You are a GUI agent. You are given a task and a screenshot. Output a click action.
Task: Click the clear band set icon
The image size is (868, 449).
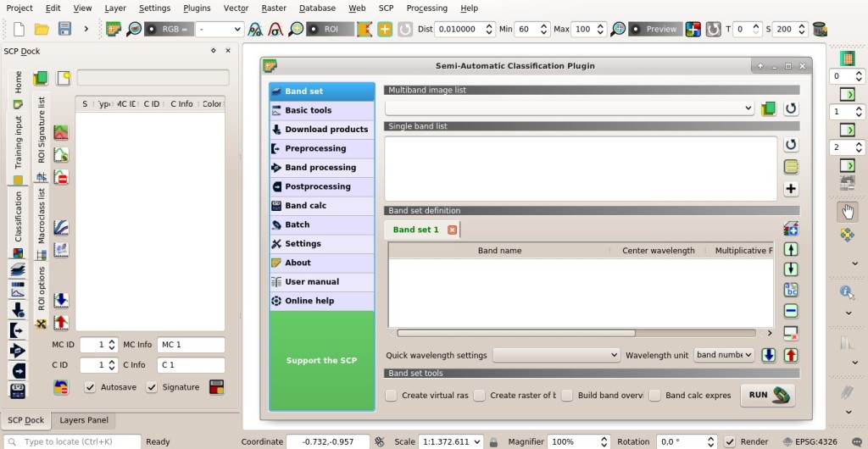click(791, 333)
